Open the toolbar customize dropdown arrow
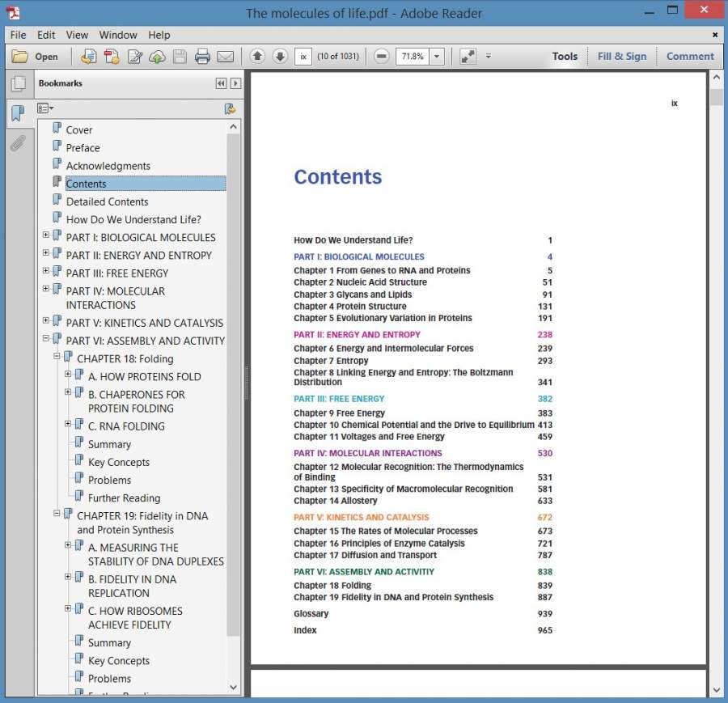728x703 pixels. pos(489,56)
